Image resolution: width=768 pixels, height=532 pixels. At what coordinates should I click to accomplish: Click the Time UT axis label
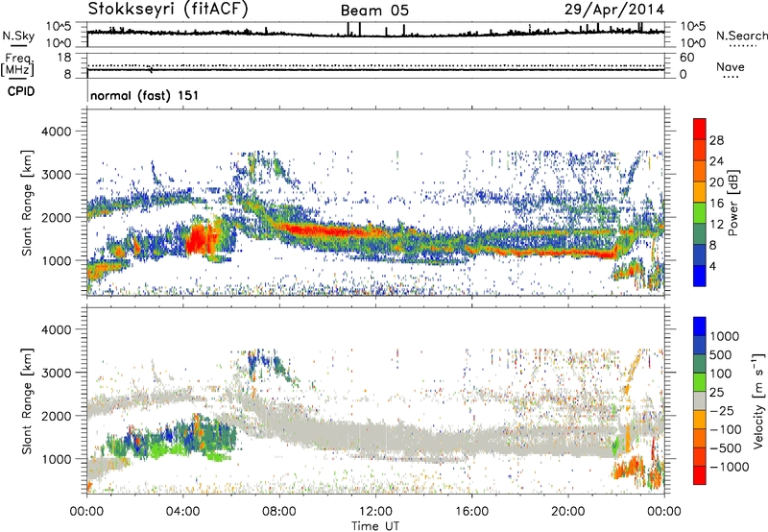[375, 525]
